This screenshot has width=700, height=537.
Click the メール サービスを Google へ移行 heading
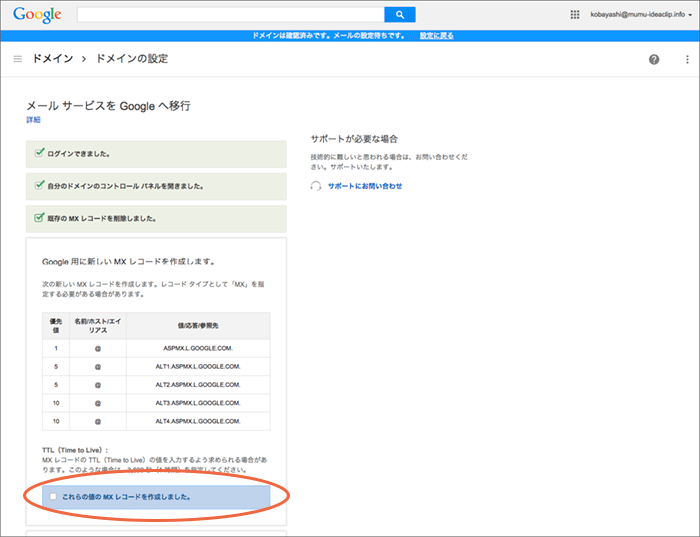108,106
